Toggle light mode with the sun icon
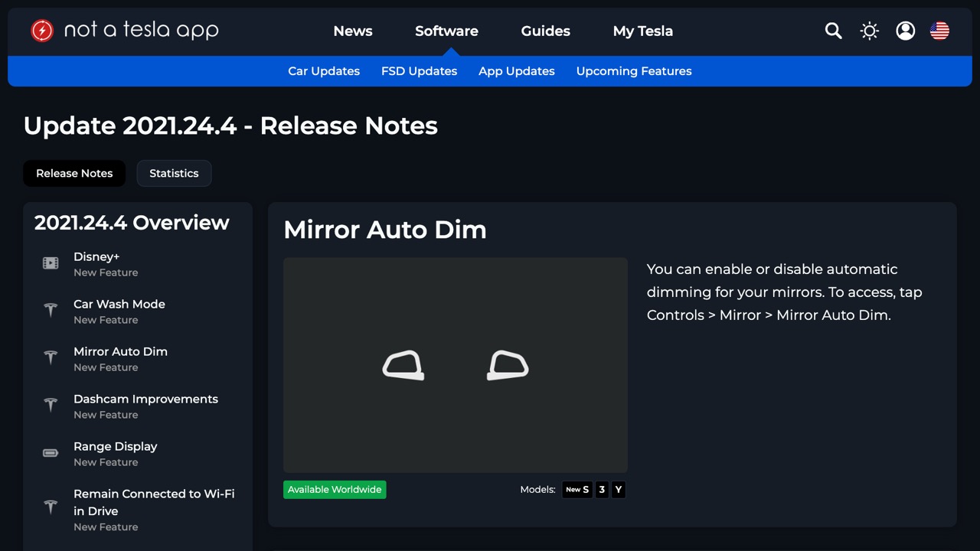Screen dimensions: 980x551 coord(869,31)
